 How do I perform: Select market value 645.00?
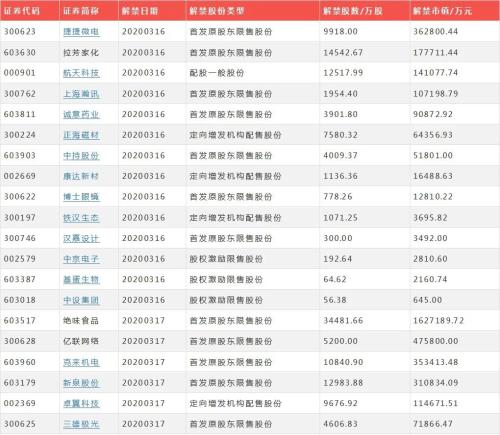pyautogui.click(x=428, y=300)
